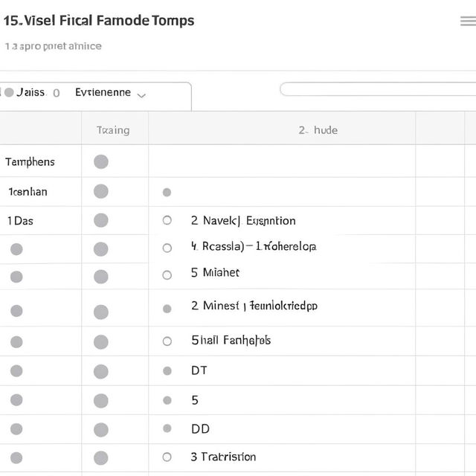This screenshot has height=476, width=476.
Task: Click the gray dot beside Jaiss
Action: tap(9, 92)
